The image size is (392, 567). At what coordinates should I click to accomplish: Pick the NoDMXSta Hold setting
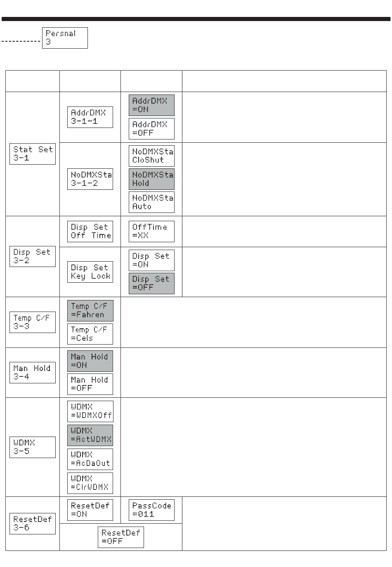(x=151, y=179)
